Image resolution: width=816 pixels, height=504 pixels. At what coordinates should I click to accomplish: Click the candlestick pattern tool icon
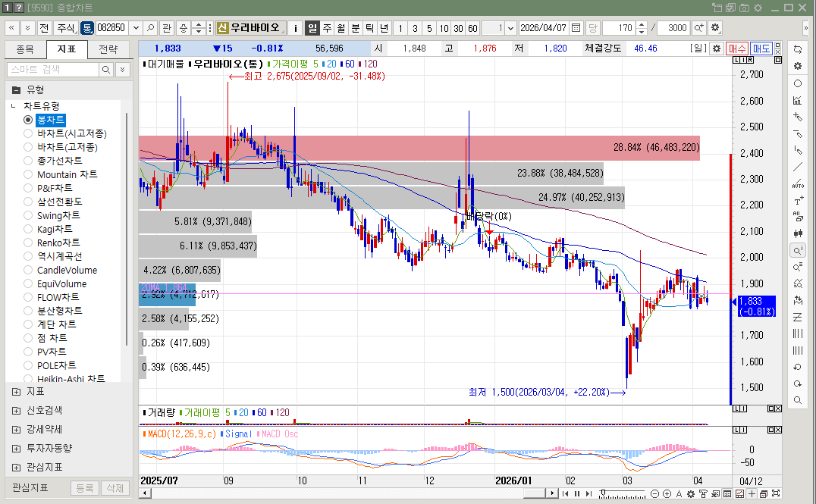tap(797, 233)
